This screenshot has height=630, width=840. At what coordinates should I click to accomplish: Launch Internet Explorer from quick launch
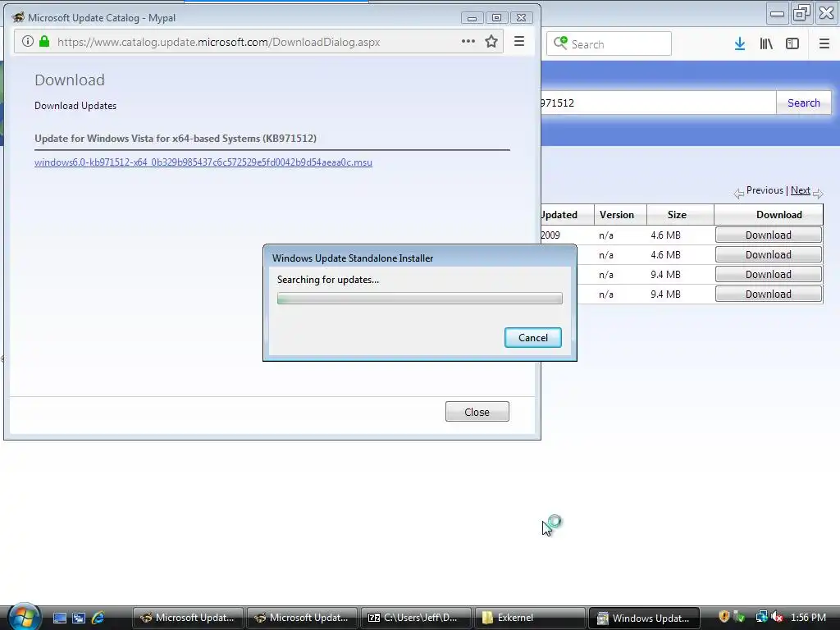(x=98, y=618)
